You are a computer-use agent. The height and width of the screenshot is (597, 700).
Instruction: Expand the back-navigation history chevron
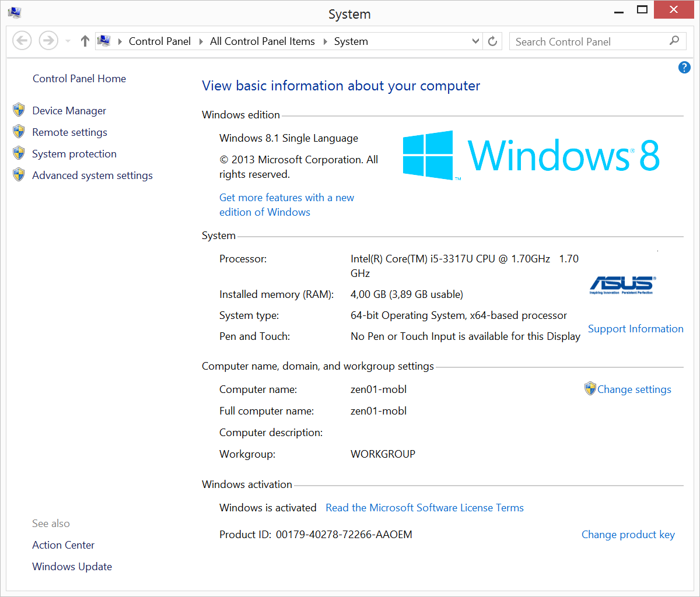coord(66,41)
